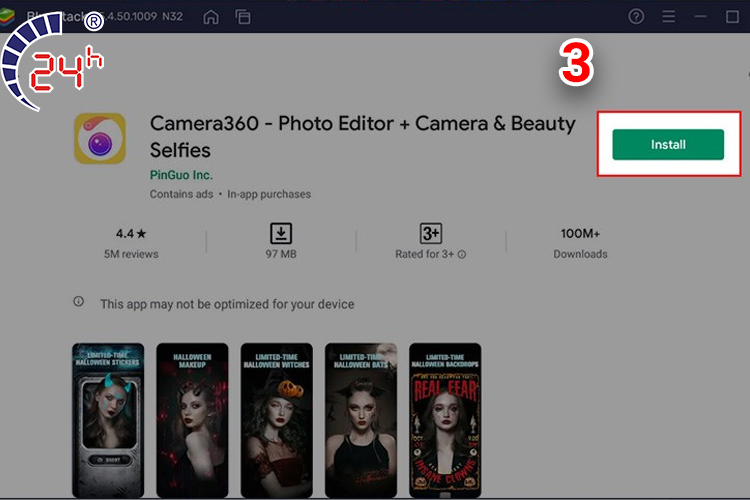Click the download size icon

[x=281, y=233]
